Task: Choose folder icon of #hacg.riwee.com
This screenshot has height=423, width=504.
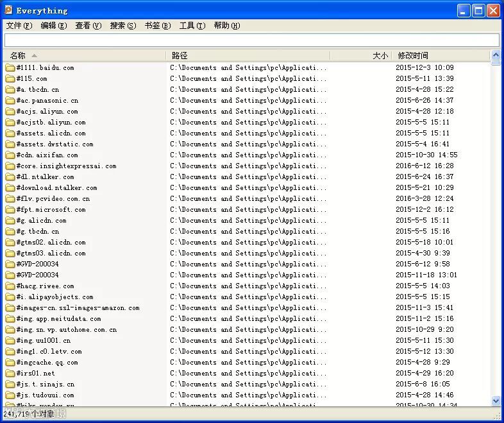Action: click(10, 286)
